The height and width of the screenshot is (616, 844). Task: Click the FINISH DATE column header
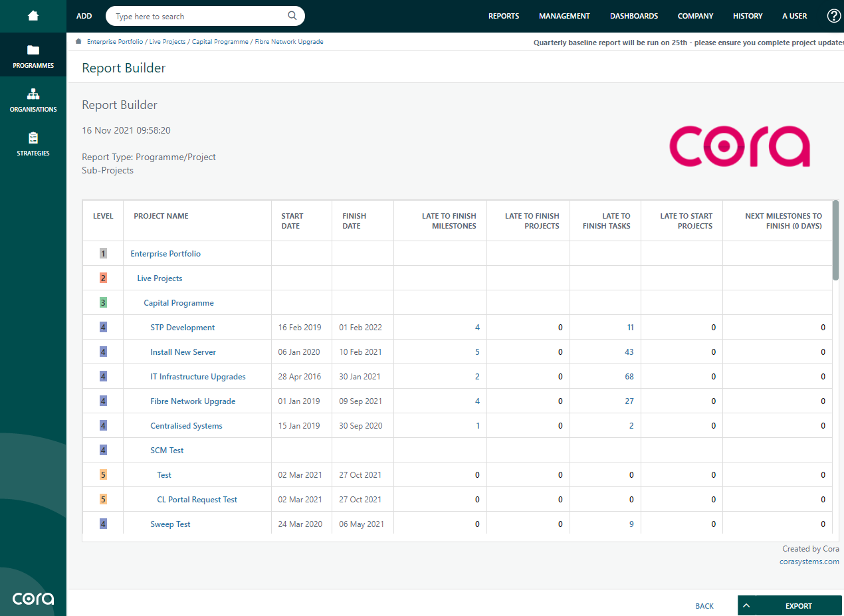354,221
